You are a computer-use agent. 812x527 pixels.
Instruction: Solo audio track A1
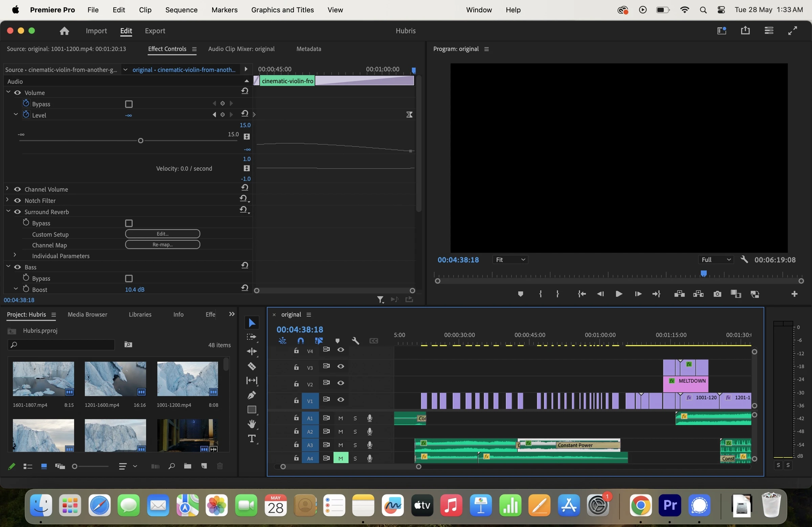[355, 418]
